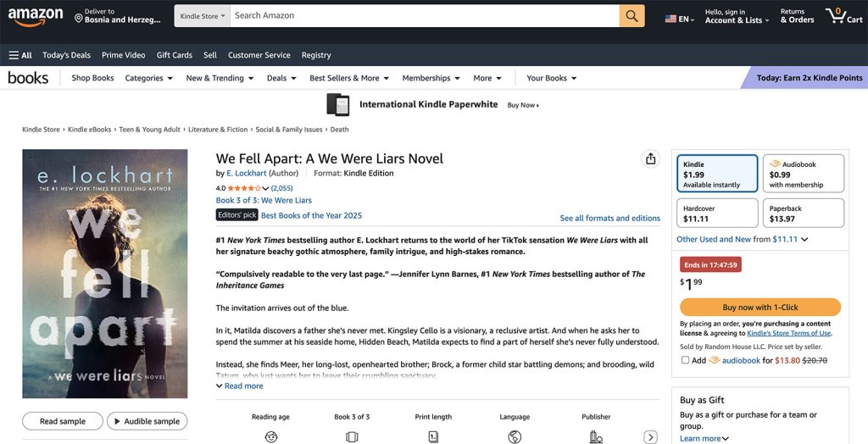The image size is (868, 444).
Task: Open the All hamburger menu
Action: 20,55
